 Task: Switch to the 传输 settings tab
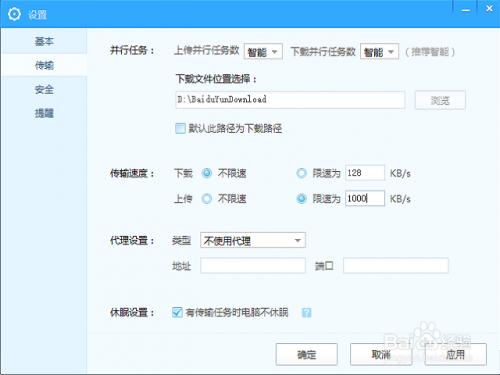click(x=44, y=65)
